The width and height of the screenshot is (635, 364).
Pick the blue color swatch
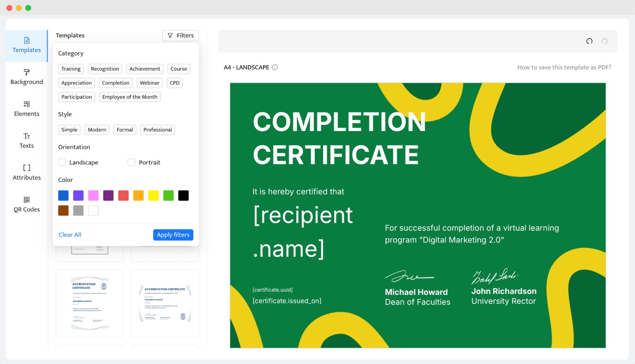(x=64, y=195)
